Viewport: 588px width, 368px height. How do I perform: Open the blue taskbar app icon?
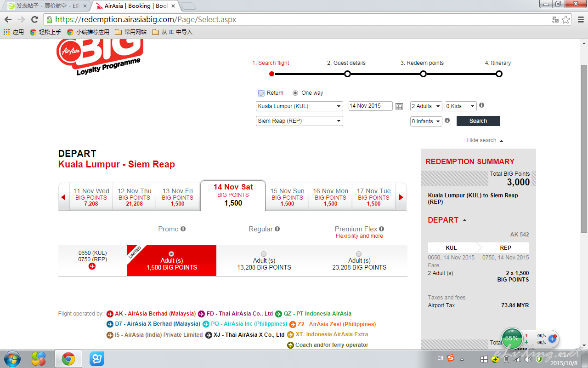point(97,359)
